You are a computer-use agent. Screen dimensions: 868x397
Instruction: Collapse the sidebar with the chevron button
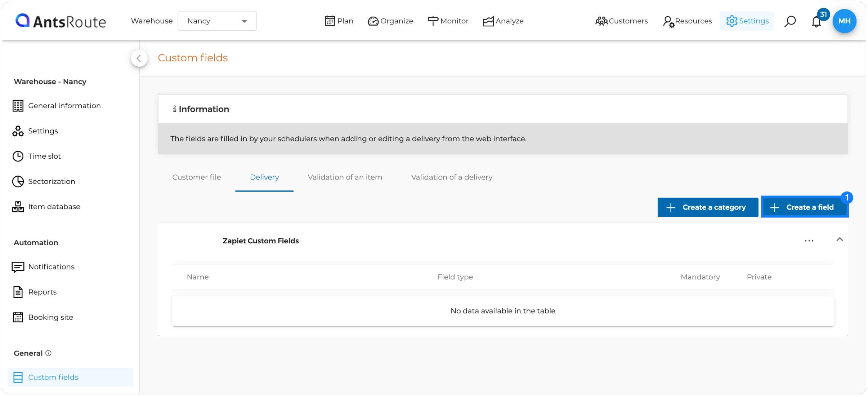[x=139, y=58]
